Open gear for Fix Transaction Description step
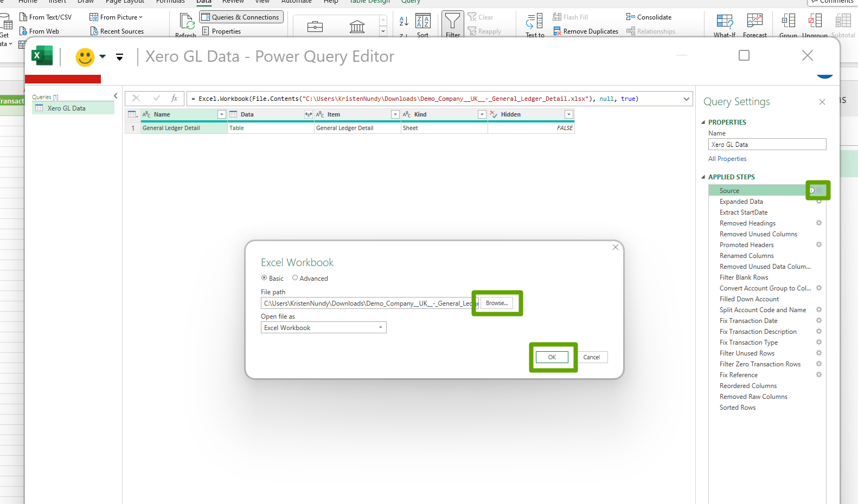This screenshot has height=504, width=858. (819, 331)
